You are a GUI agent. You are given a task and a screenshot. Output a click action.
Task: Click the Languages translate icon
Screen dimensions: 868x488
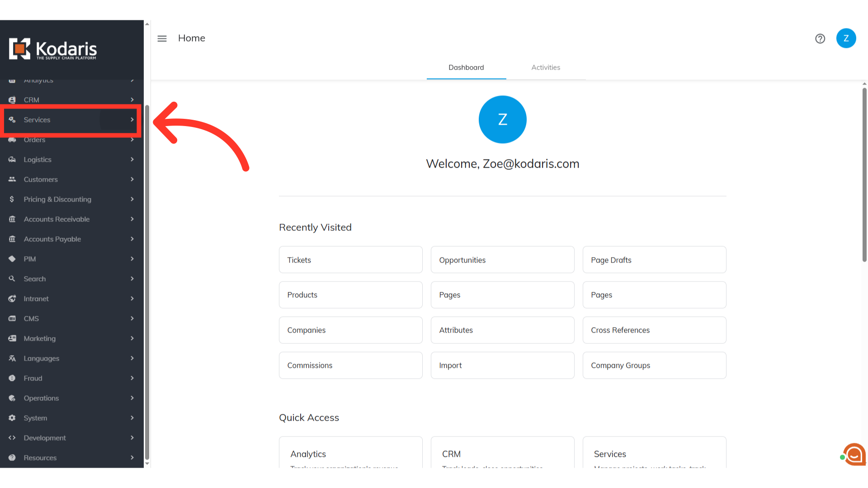(x=12, y=358)
